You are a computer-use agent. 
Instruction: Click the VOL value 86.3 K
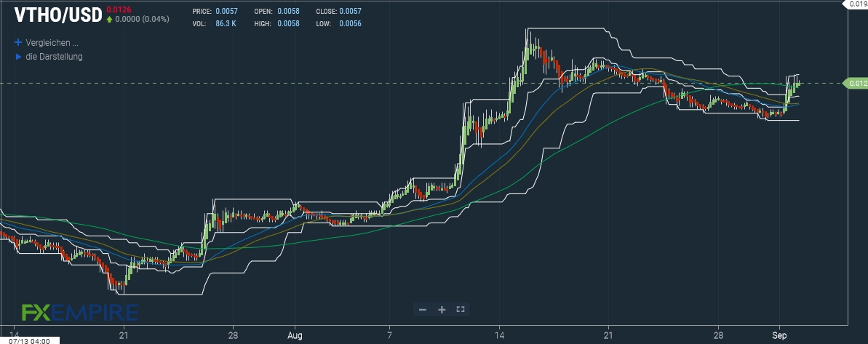click(226, 24)
